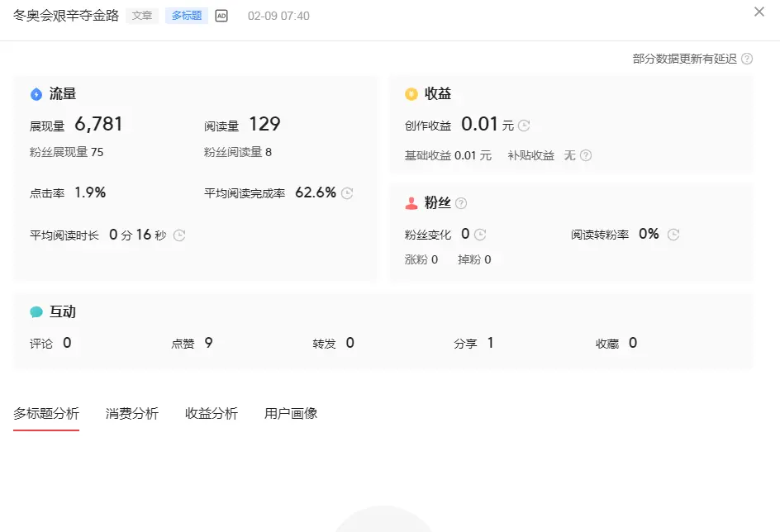View the 用户画像 tab
Image resolution: width=780 pixels, height=532 pixels.
coord(291,414)
